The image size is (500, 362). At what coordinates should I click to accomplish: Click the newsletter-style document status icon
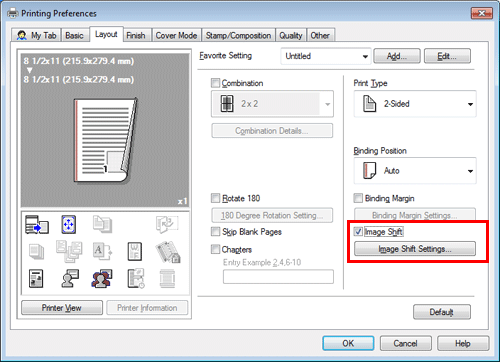[x=36, y=279]
